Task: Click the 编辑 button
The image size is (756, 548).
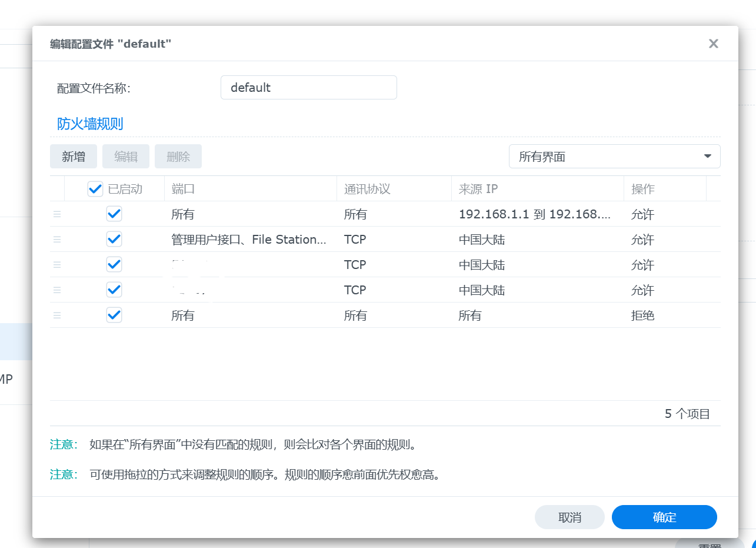Action: point(126,157)
